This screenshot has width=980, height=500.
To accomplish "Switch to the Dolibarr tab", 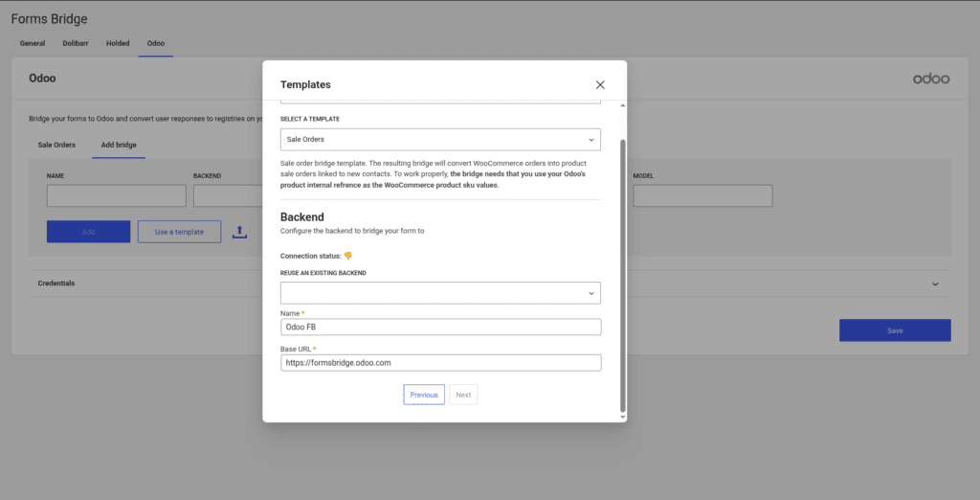I will [x=76, y=44].
